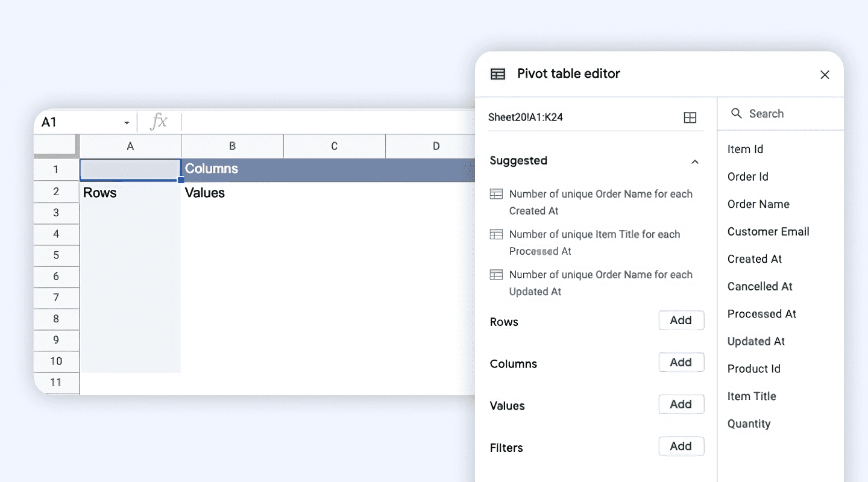The image size is (868, 482).
Task: Click the fx formula icon
Action: tap(159, 122)
